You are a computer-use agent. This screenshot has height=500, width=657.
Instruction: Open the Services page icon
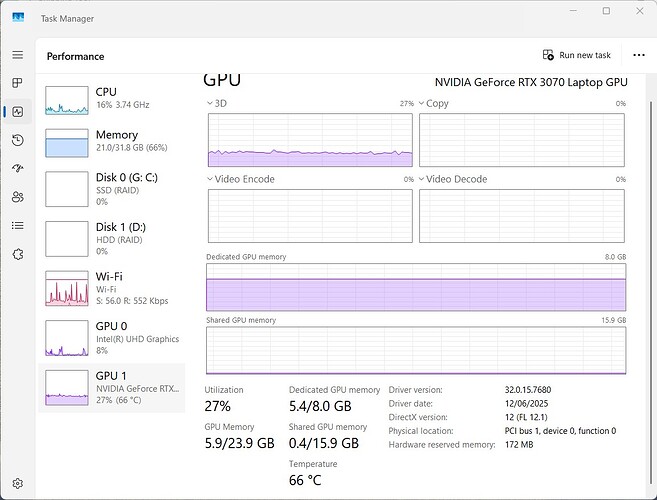click(x=18, y=254)
